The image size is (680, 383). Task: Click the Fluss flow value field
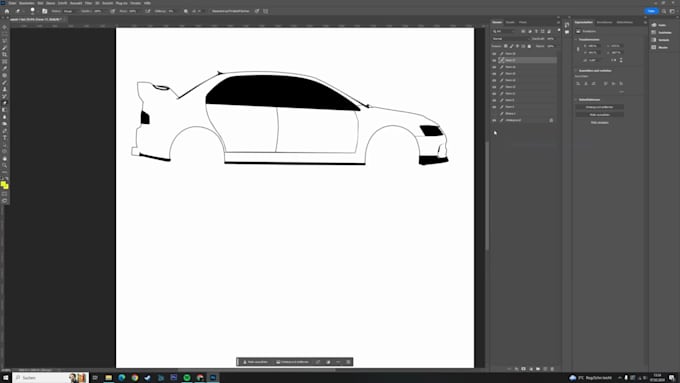point(133,11)
